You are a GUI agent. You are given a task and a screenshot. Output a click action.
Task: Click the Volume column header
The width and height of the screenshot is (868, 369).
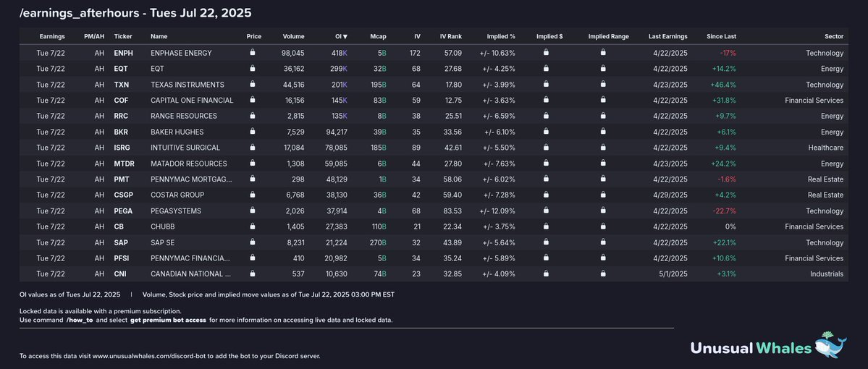(293, 36)
